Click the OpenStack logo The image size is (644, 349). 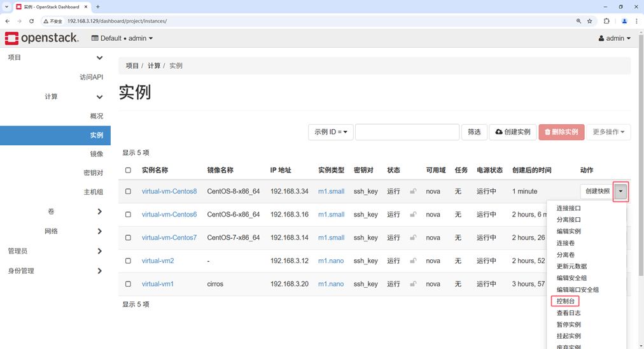coord(41,38)
